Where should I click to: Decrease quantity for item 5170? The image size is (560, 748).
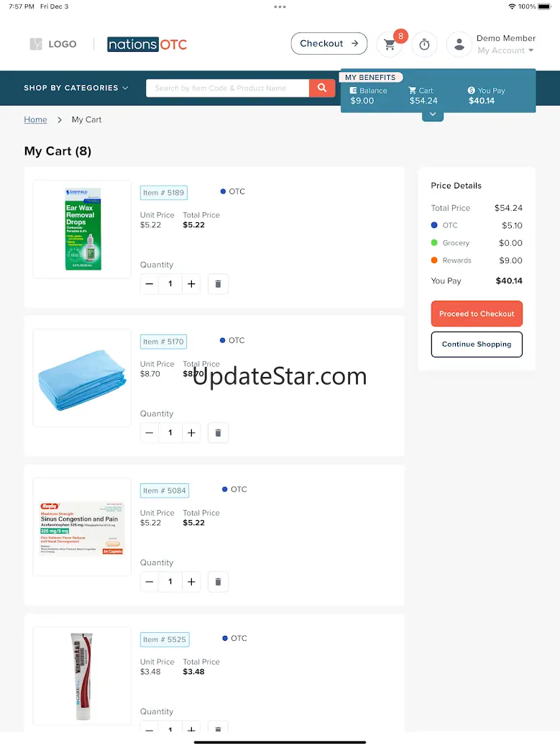pyautogui.click(x=150, y=433)
